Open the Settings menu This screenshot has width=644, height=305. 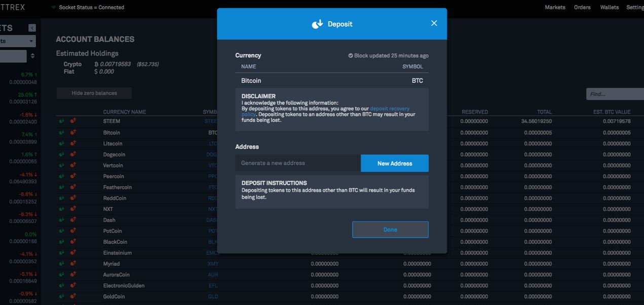pyautogui.click(x=635, y=7)
